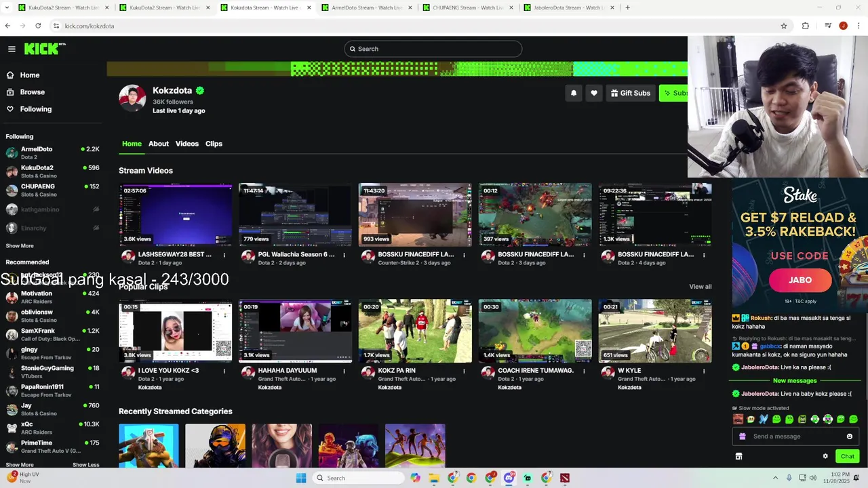Open Discord from the taskbar
The width and height of the screenshot is (868, 488).
(x=509, y=478)
